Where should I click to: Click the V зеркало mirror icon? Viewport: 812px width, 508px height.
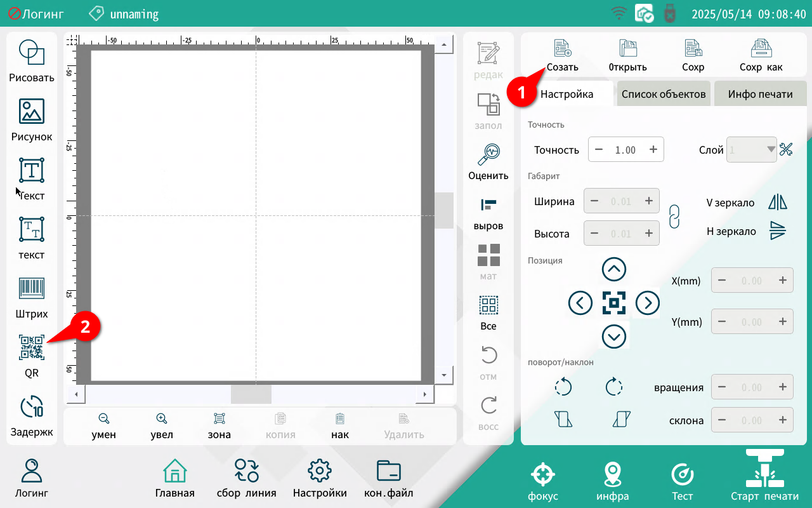777,203
